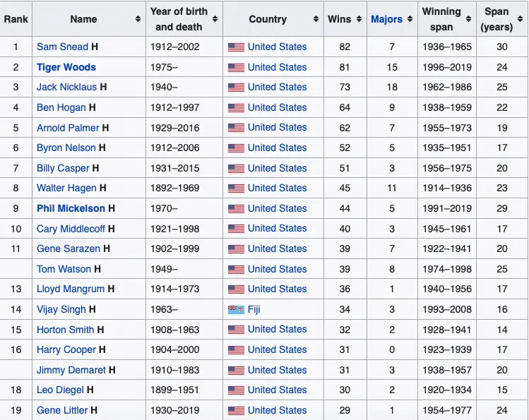Click sort arrows in Country header

(x=315, y=20)
